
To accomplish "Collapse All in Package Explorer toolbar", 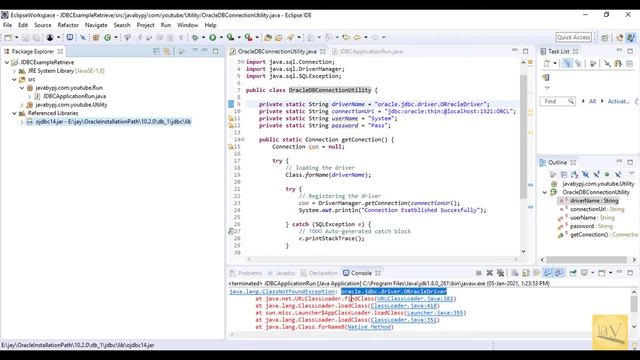I will (x=156, y=51).
